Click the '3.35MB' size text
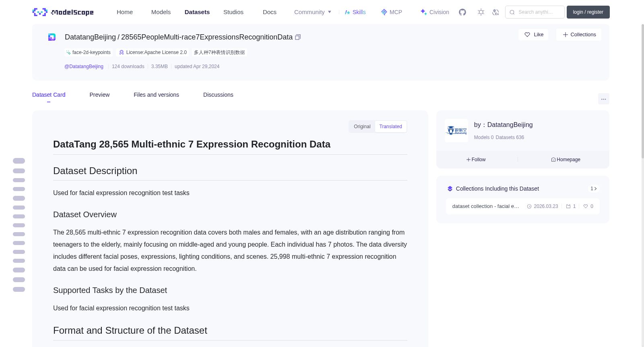This screenshot has width=644, height=347. [x=159, y=66]
